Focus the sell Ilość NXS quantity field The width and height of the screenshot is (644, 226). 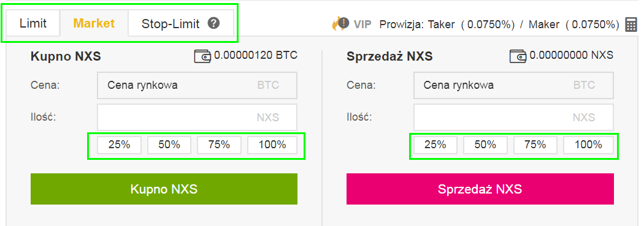[513, 118]
